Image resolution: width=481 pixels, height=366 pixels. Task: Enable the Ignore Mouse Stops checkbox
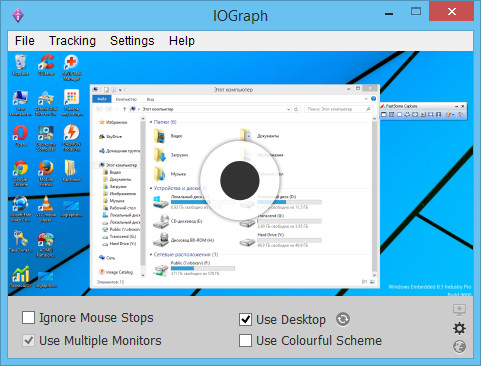28,317
